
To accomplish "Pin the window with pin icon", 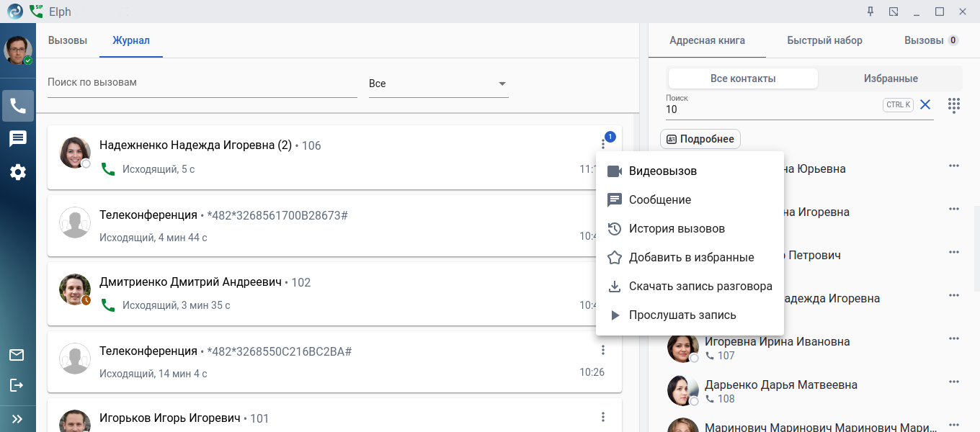I will 870,12.
